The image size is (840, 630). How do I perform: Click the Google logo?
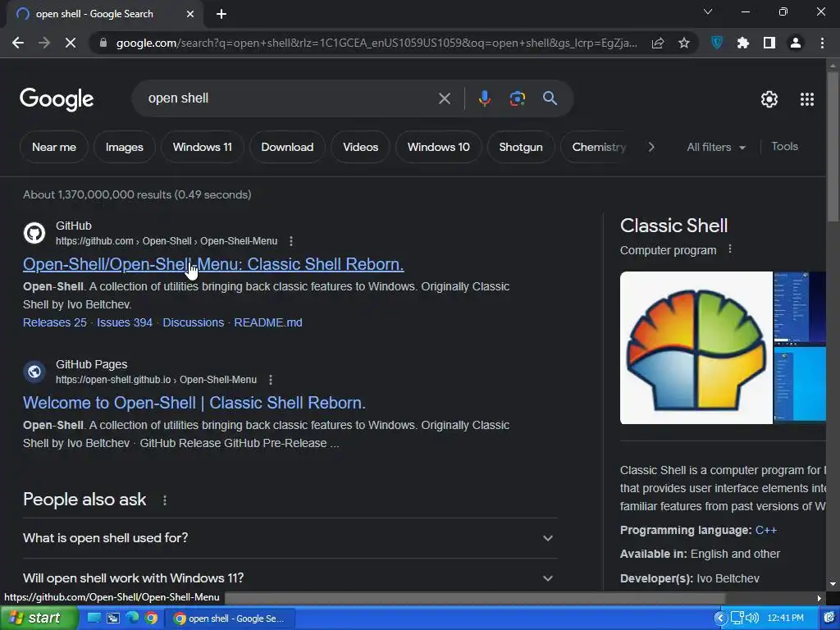[x=57, y=99]
